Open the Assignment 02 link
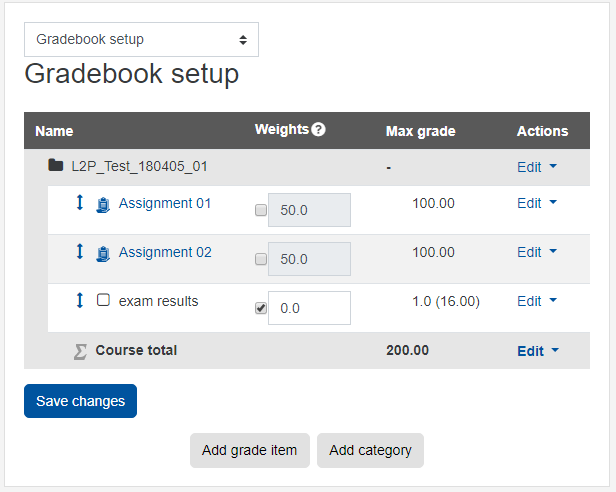616x492 pixels. pyautogui.click(x=165, y=252)
